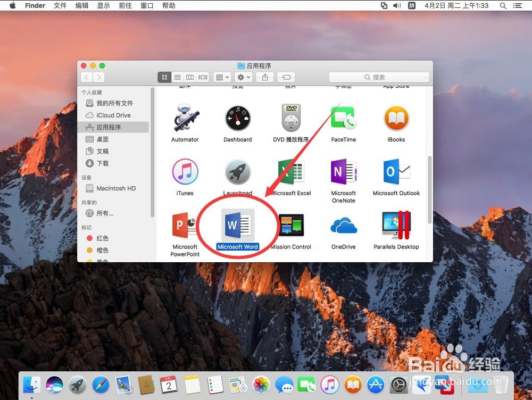Open the 窗口 menu
This screenshot has width=532, height=400.
147,5
